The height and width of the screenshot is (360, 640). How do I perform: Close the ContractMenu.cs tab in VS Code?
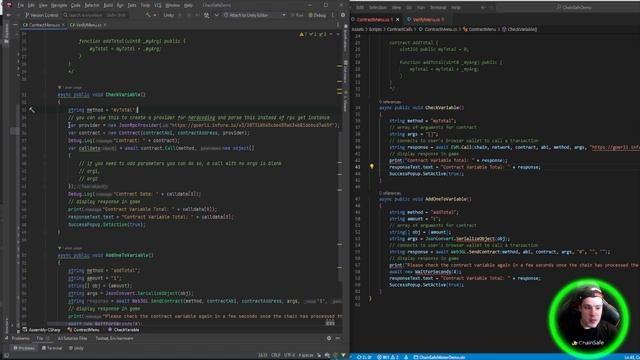[398, 20]
